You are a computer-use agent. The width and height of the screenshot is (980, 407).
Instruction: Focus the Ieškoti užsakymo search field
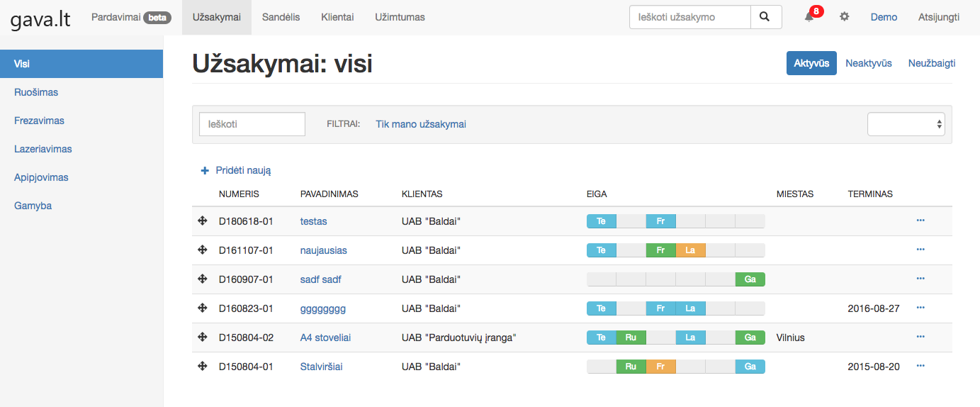(x=689, y=17)
